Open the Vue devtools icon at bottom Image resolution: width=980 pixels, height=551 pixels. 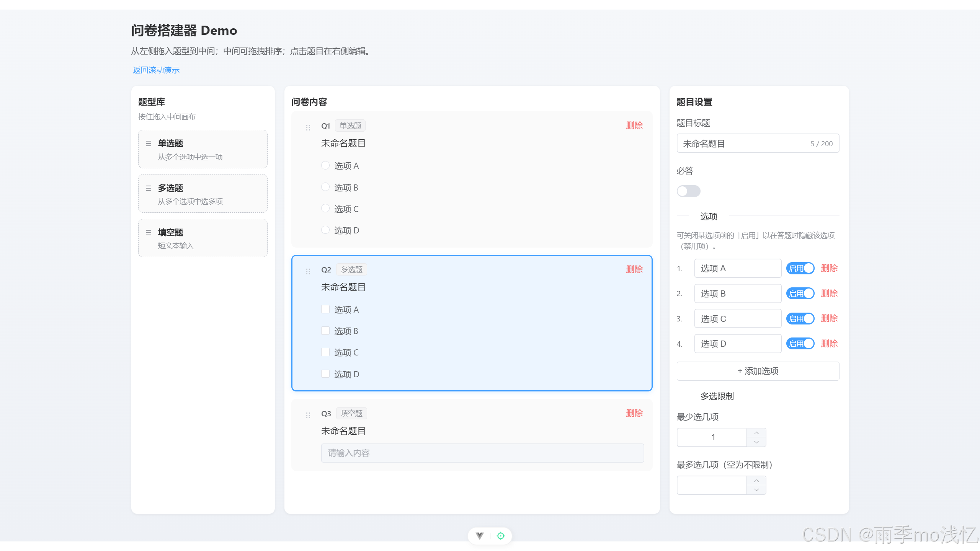pos(480,536)
